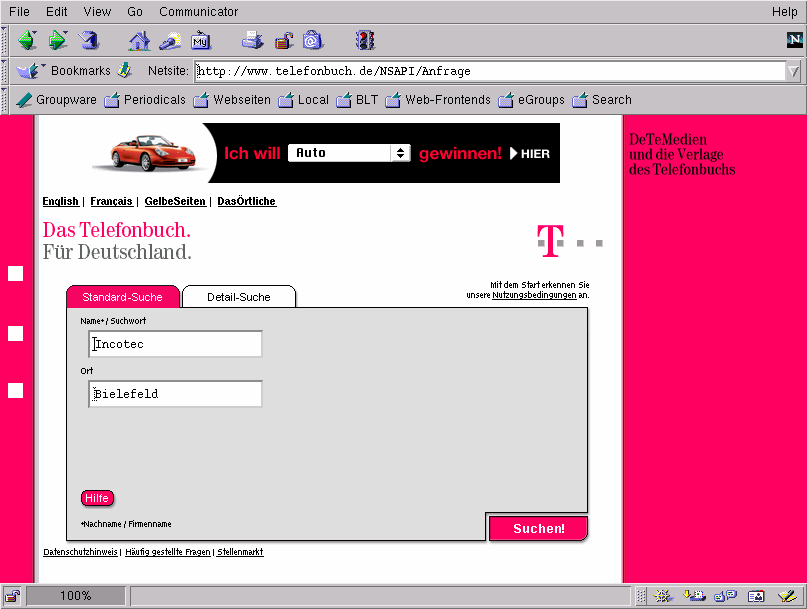
Task: Open the File menu
Action: (20, 11)
